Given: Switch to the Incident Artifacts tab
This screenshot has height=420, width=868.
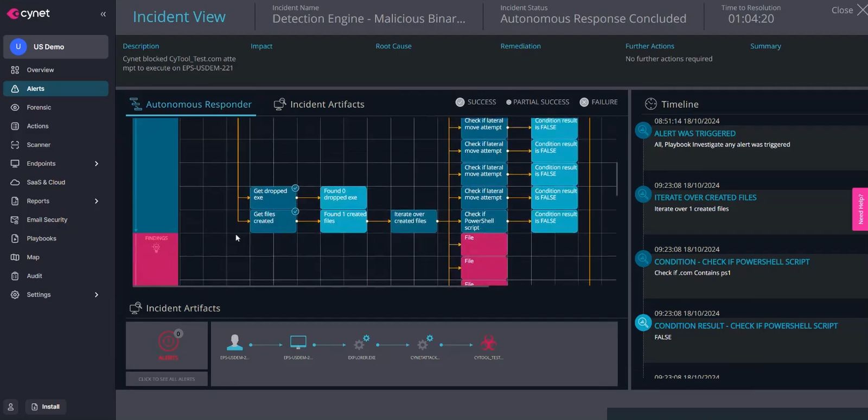Looking at the screenshot, I should (x=319, y=104).
